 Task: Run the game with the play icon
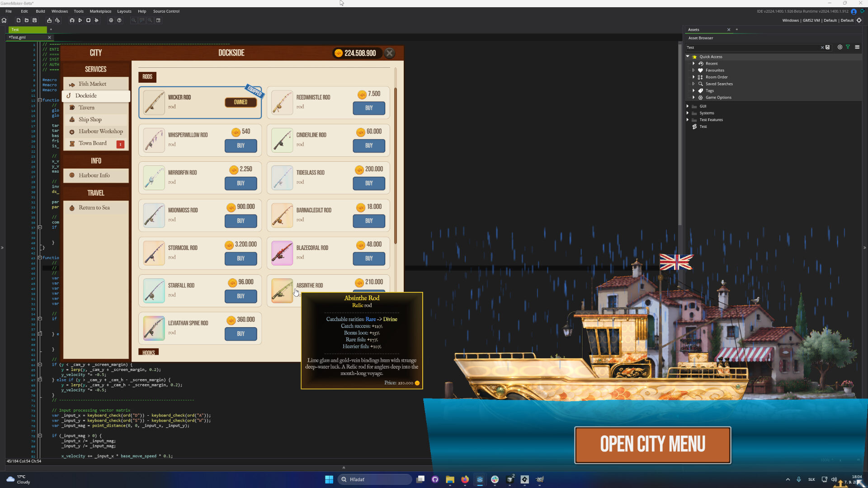tap(80, 20)
